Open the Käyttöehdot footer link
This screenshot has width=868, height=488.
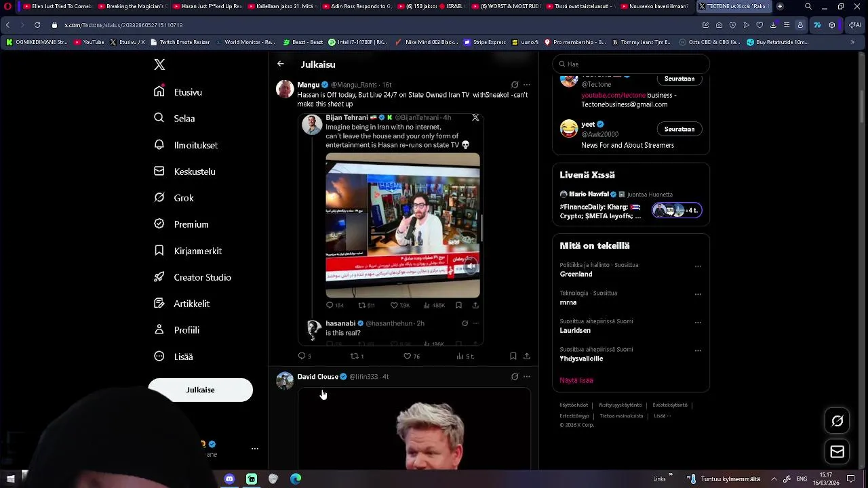(574, 405)
